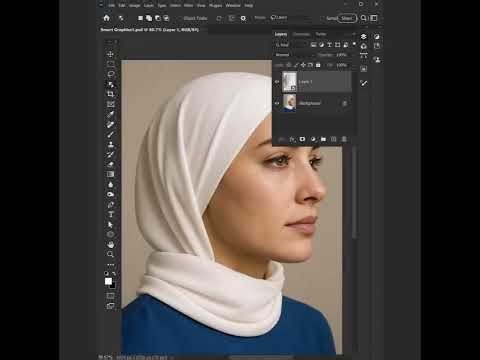Toggle adjustment layer filter icon
The image size is (480, 360).
(321, 45)
